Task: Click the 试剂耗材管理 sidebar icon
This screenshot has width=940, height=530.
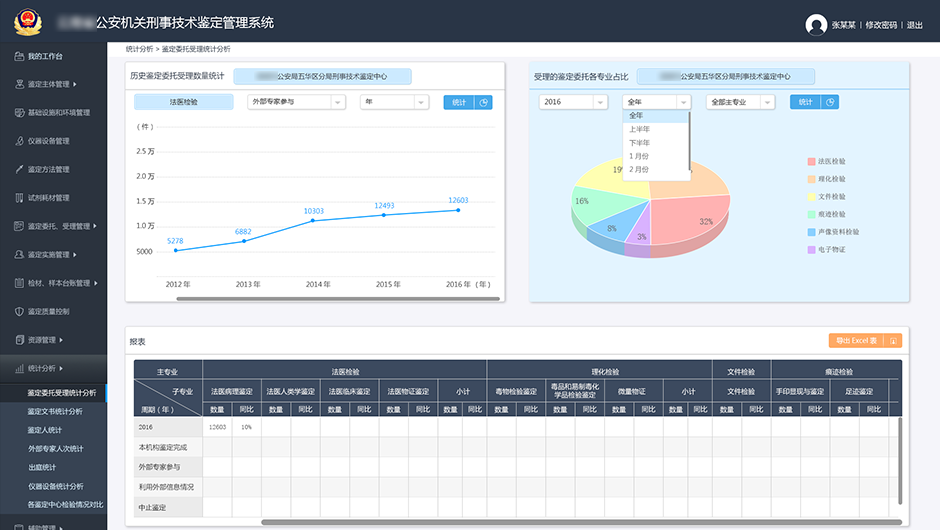Action: (x=19, y=198)
